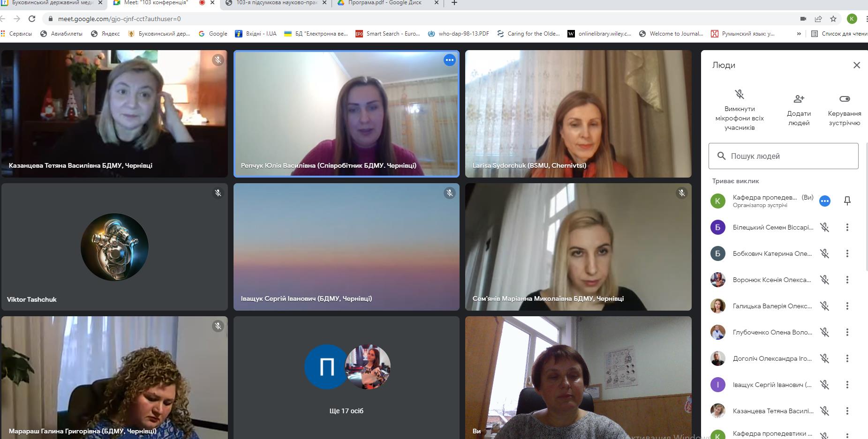Open camera permission icon in address bar
This screenshot has height=439, width=868.
(803, 19)
